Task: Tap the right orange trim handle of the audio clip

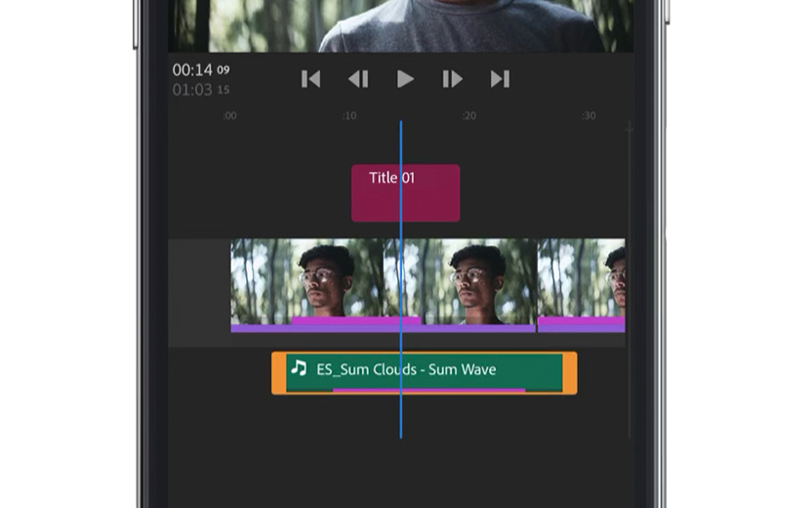Action: (x=570, y=373)
